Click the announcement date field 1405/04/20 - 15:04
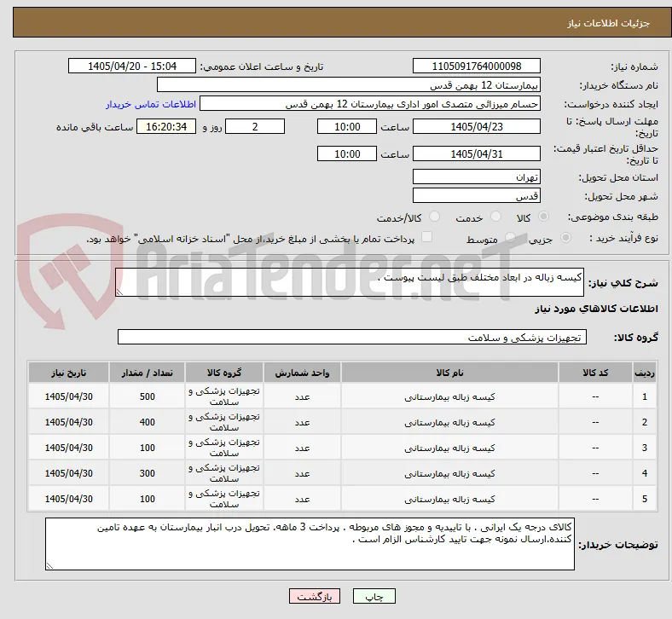672x619 pixels. pos(132,66)
